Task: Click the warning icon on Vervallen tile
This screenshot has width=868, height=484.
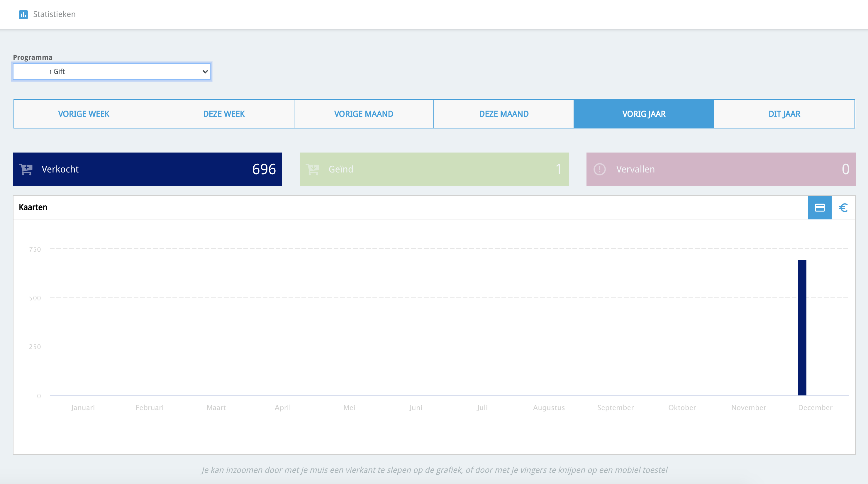Action: point(599,169)
